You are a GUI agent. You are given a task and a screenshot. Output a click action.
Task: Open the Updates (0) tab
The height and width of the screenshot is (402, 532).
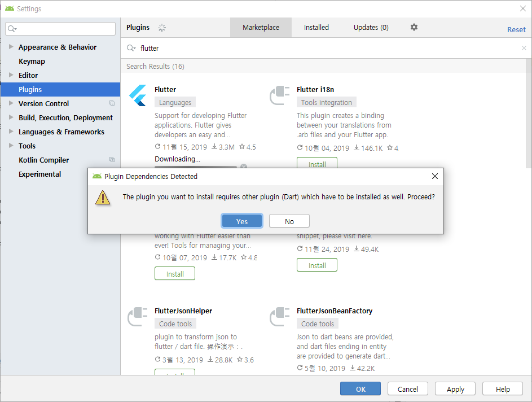click(371, 28)
